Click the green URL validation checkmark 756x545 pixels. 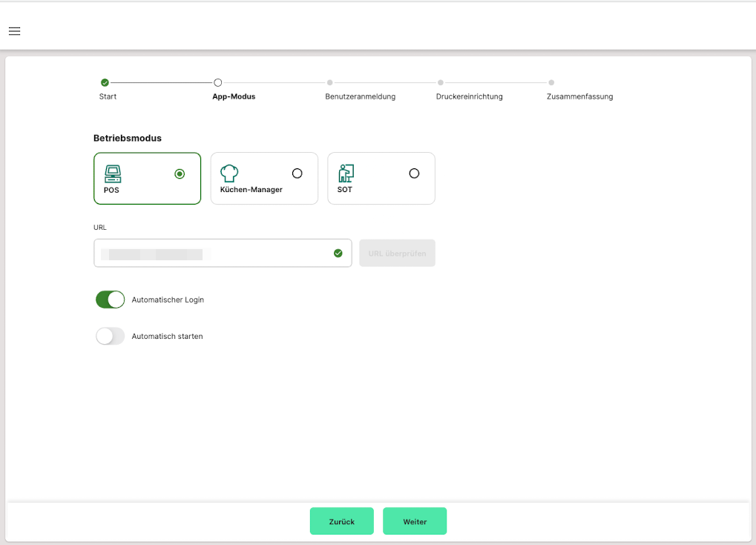338,253
